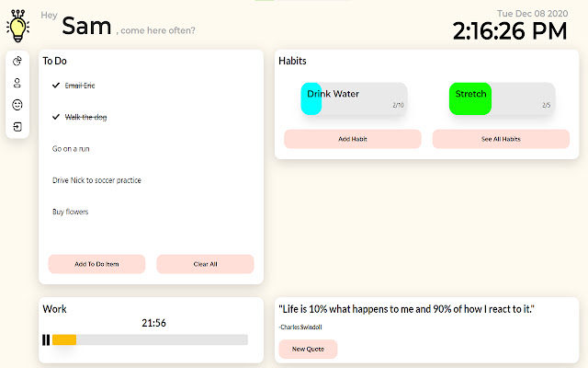
Task: Click the Work timer progress bar
Action: click(150, 339)
